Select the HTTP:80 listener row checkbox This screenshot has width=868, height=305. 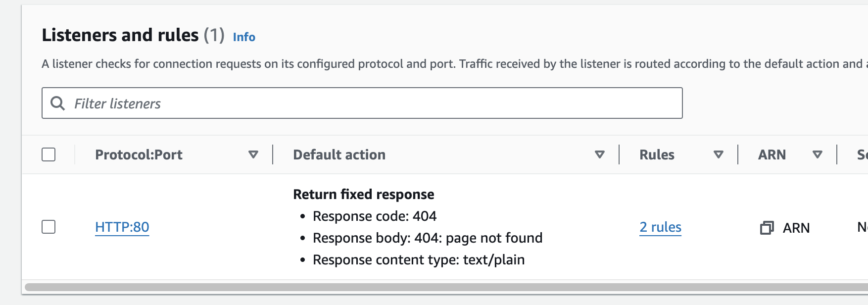click(48, 227)
